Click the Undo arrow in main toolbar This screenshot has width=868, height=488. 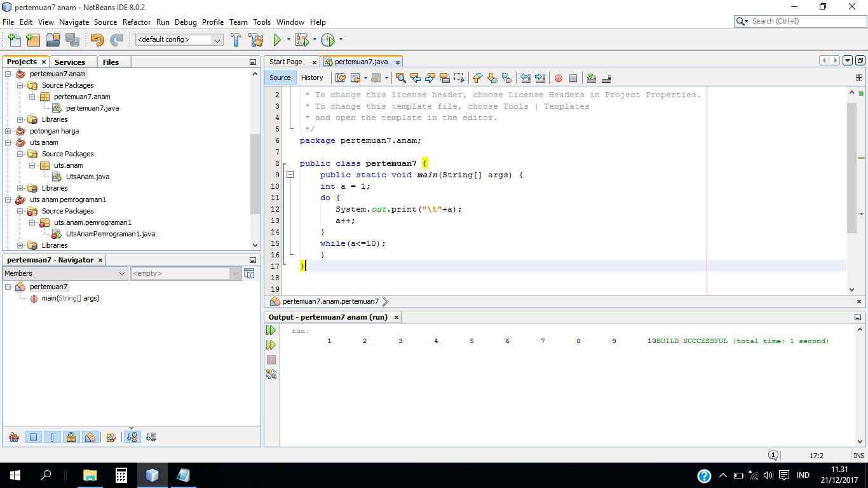(x=97, y=40)
